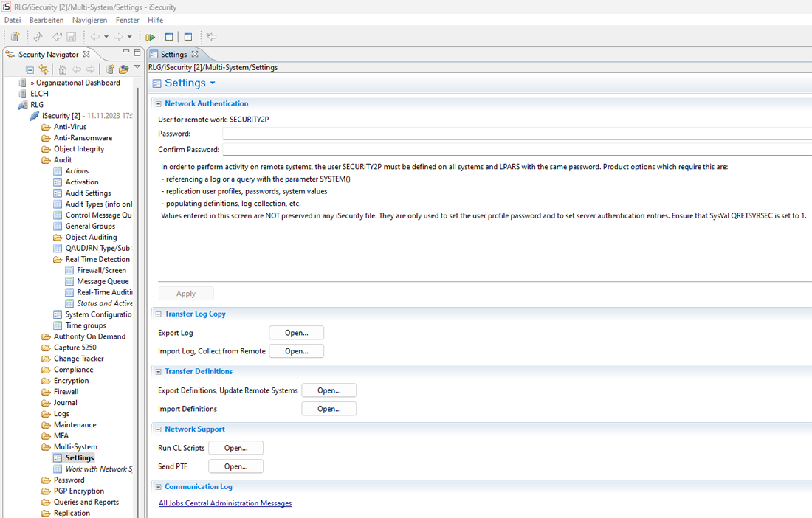Click the refresh arrows icon in main toolbar
The image size is (812, 518).
(x=38, y=37)
